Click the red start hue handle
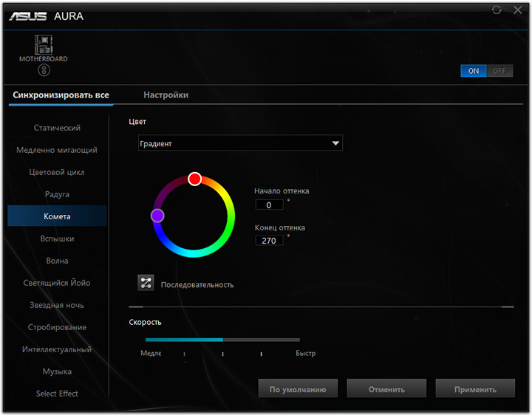This screenshot has width=532, height=415. 195,179
